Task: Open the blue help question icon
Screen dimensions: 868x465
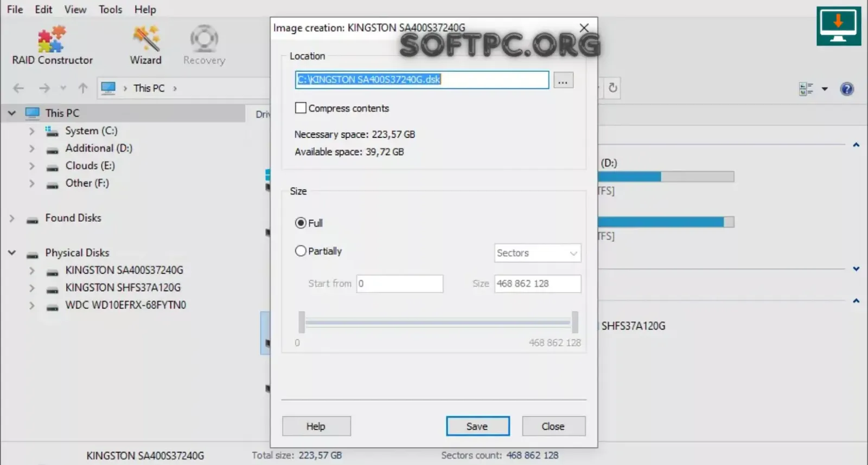Action: click(x=847, y=89)
